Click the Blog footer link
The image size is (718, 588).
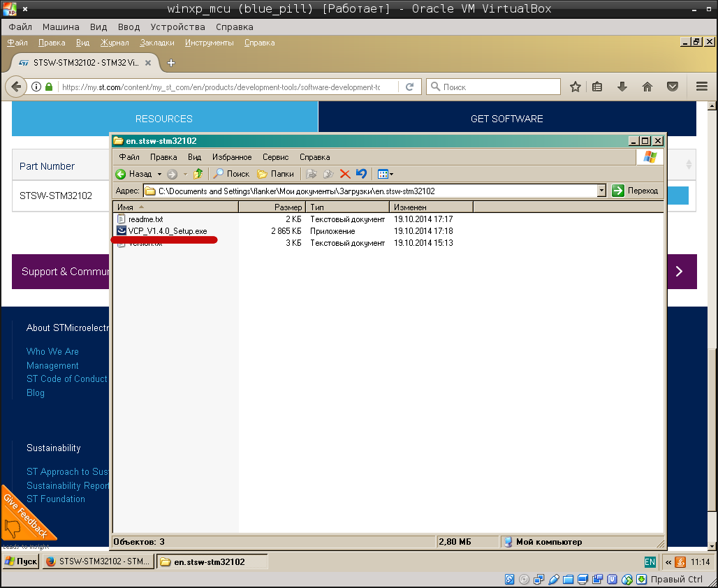(35, 393)
